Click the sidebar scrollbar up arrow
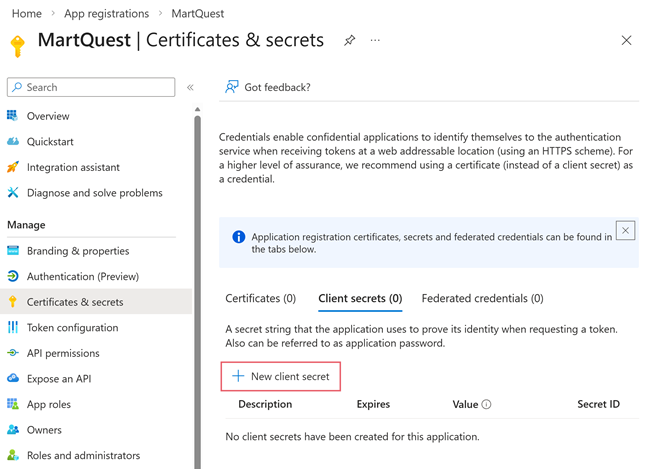650x469 pixels. pyautogui.click(x=198, y=109)
